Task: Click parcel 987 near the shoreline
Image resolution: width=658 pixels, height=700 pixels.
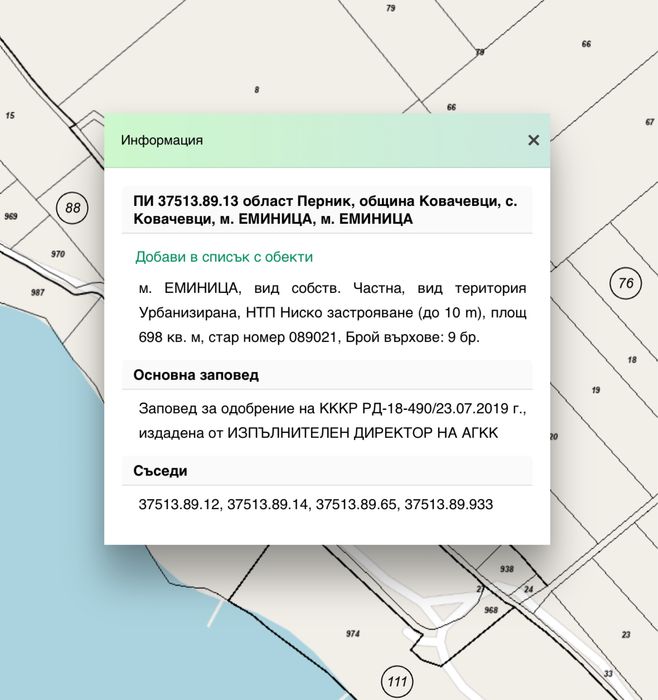Action: (x=37, y=292)
